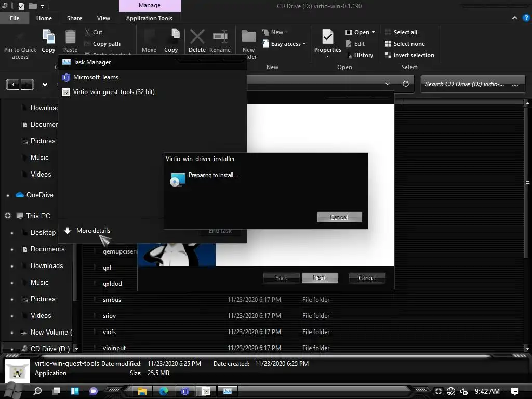This screenshot has height=399, width=532.
Task: Click Select all in ribbon
Action: 401,32
